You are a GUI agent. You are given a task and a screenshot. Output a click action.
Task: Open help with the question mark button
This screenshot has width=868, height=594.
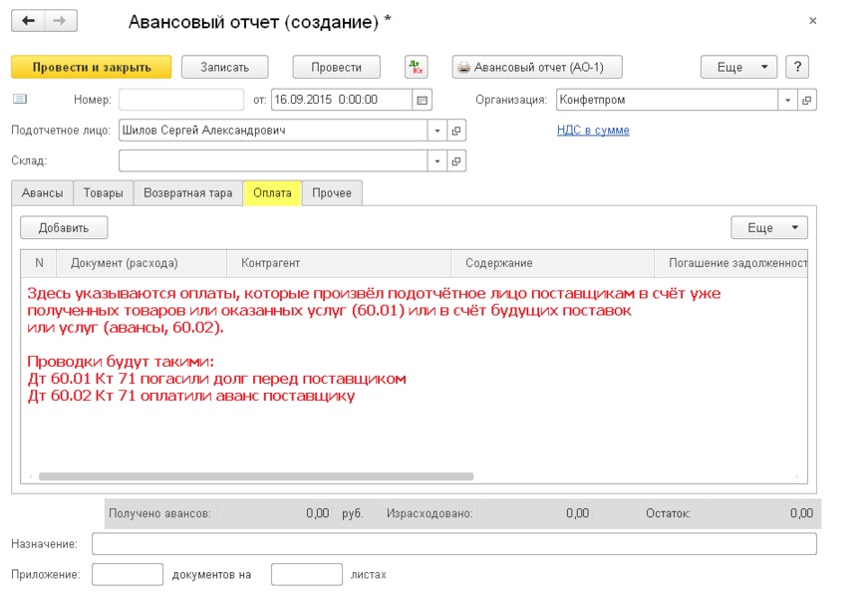[x=797, y=67]
